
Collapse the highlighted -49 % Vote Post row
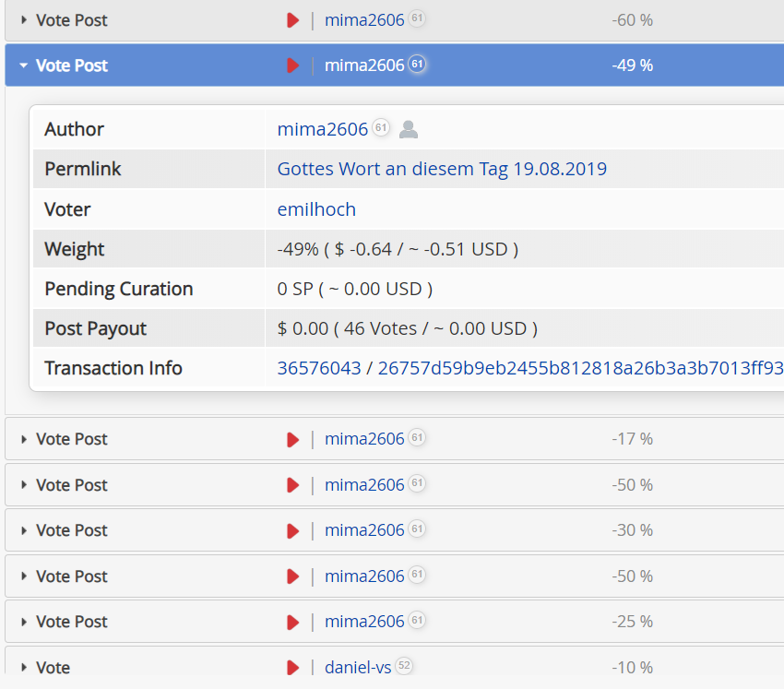click(23, 65)
